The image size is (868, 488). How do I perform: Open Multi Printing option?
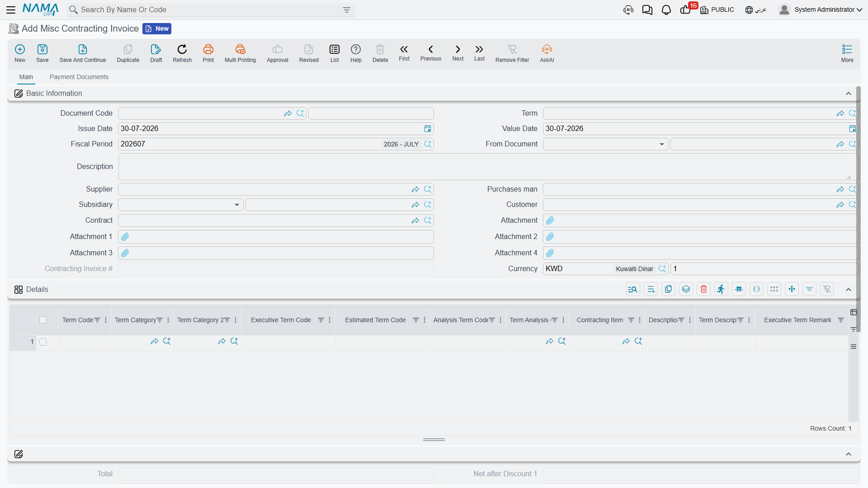240,53
